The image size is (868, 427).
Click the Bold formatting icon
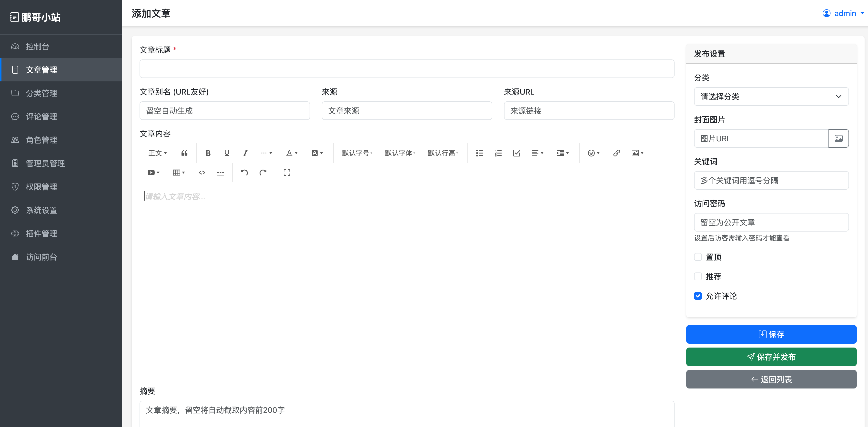coord(208,153)
